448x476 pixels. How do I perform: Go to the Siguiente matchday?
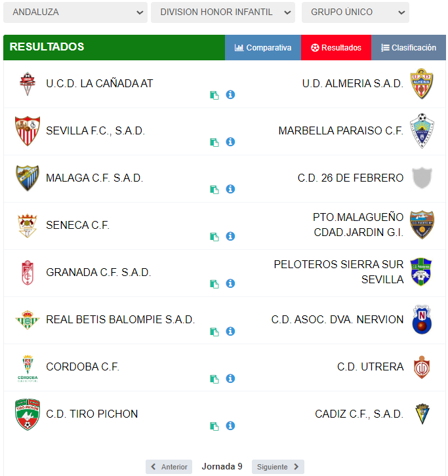coord(277,467)
